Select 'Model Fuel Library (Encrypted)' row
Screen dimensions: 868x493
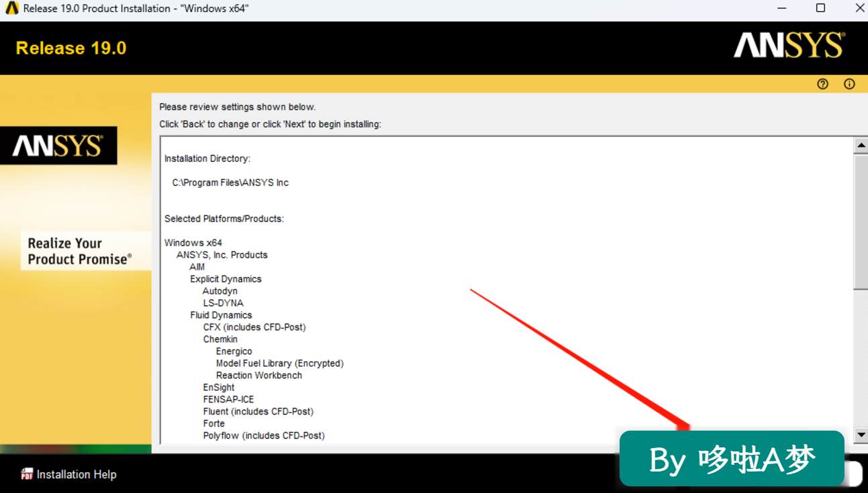coord(280,364)
